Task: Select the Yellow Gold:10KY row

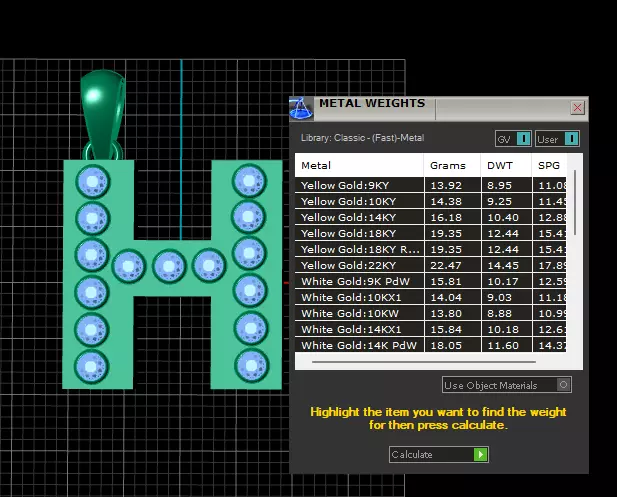Action: coord(430,201)
